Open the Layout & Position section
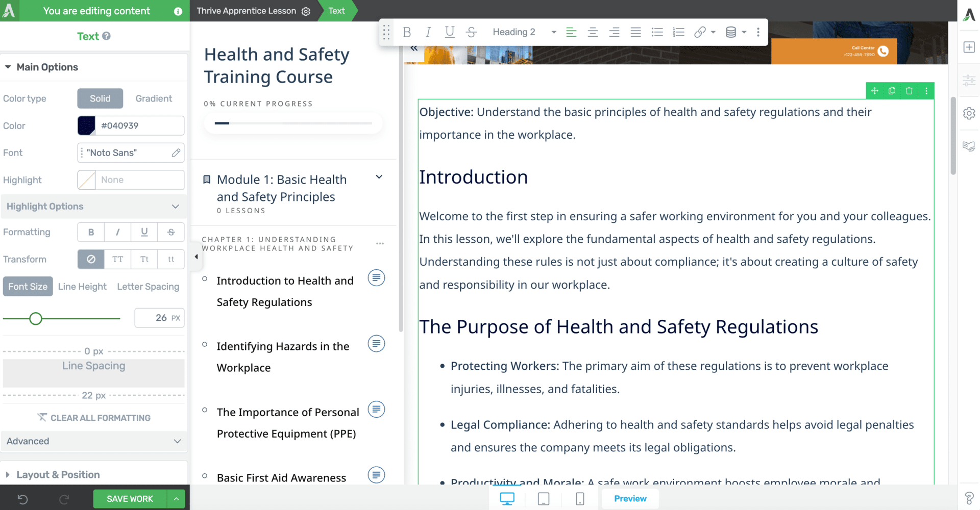980x510 pixels. pos(57,474)
